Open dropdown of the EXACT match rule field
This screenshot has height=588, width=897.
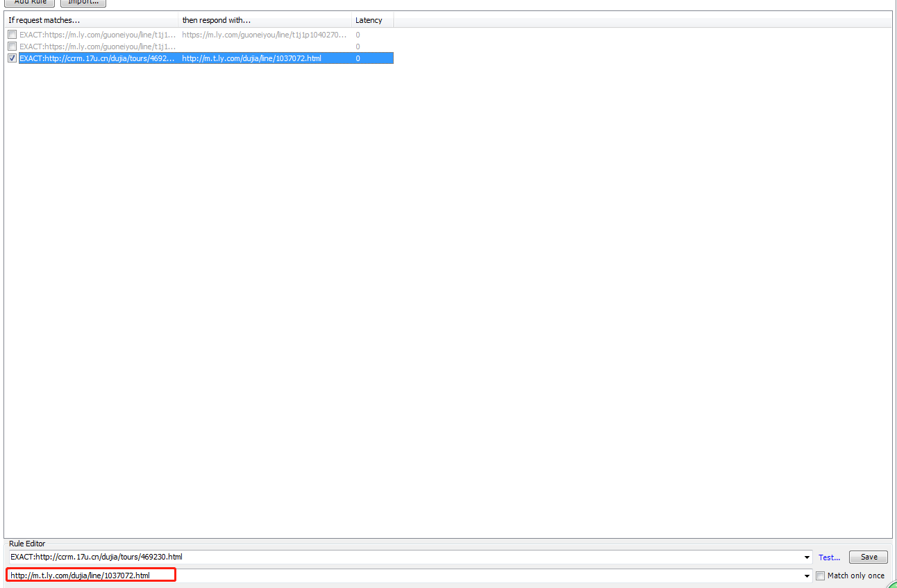tap(807, 557)
